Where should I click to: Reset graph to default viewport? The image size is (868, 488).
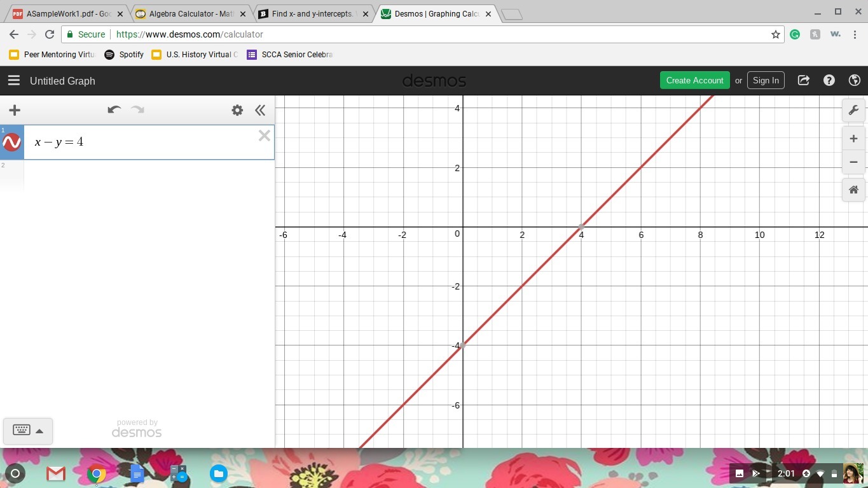coord(853,190)
